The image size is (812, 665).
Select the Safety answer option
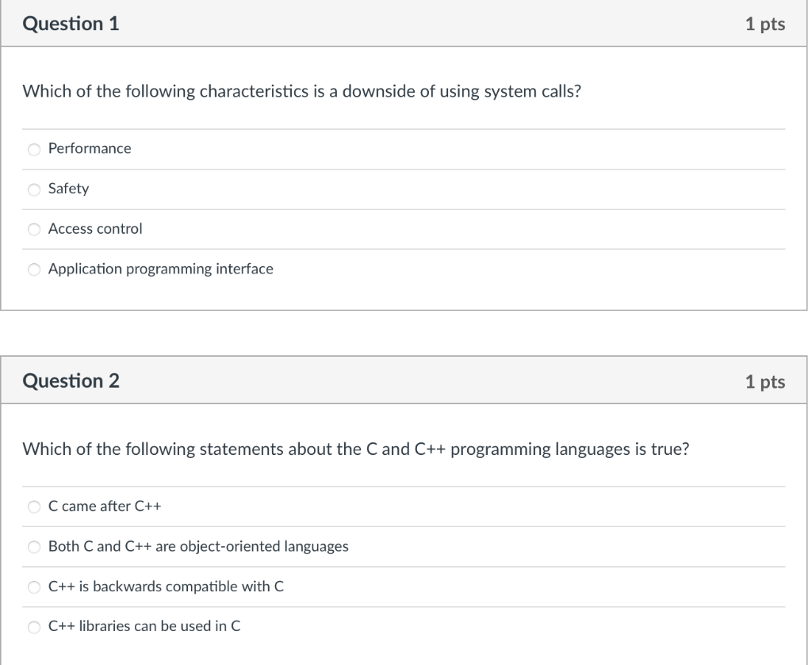34,189
